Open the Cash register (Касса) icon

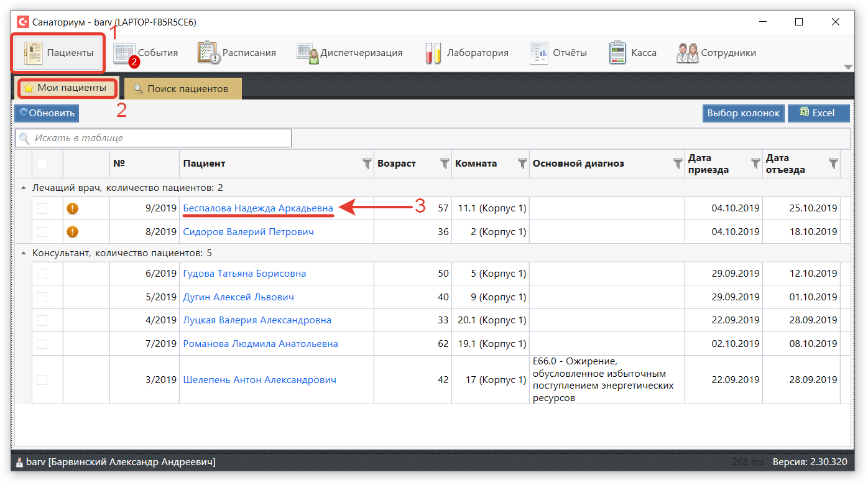[x=617, y=53]
